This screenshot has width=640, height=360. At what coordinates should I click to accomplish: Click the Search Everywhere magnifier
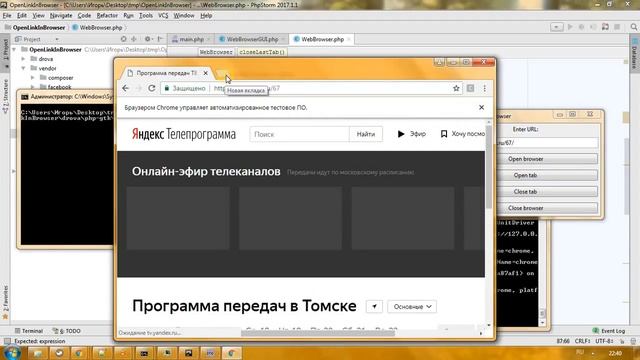pyautogui.click(x=634, y=27)
